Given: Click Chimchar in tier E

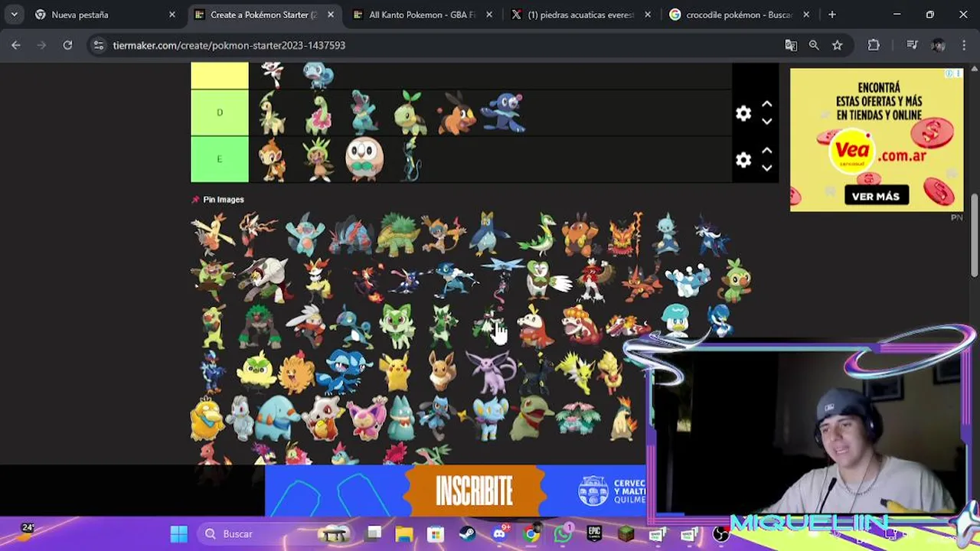Looking at the screenshot, I should pyautogui.click(x=272, y=159).
